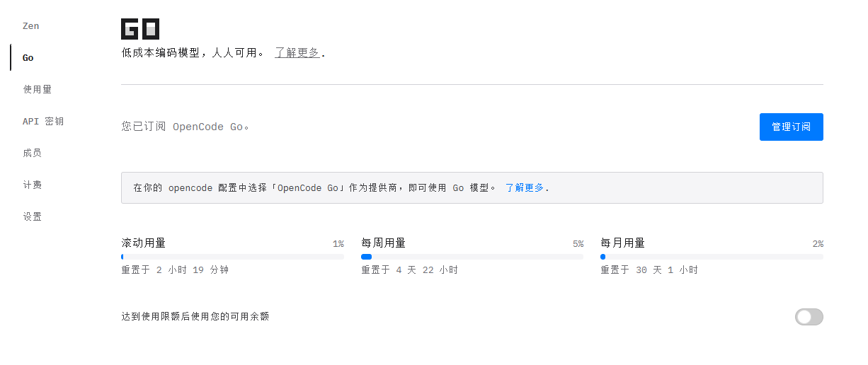
Task: Click 重置于 2 小时 19 分钟 text
Action: [175, 270]
